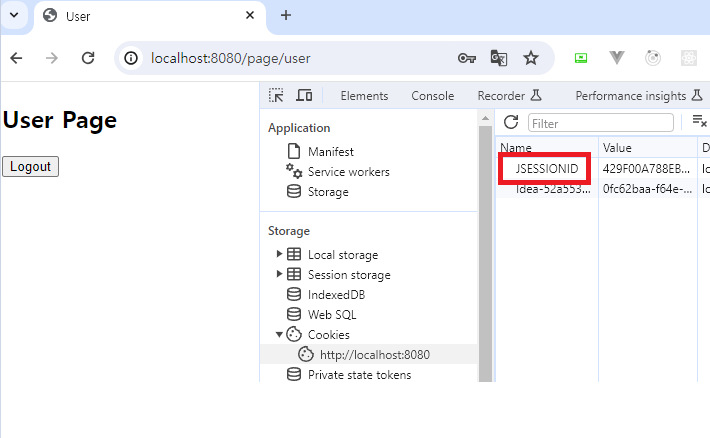Expand the Session storage tree node
Screen dimensions: 710x438
coord(279,274)
